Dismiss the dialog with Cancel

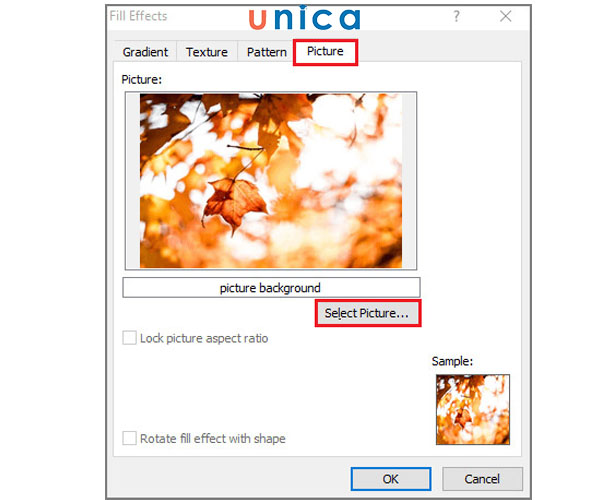click(x=482, y=479)
